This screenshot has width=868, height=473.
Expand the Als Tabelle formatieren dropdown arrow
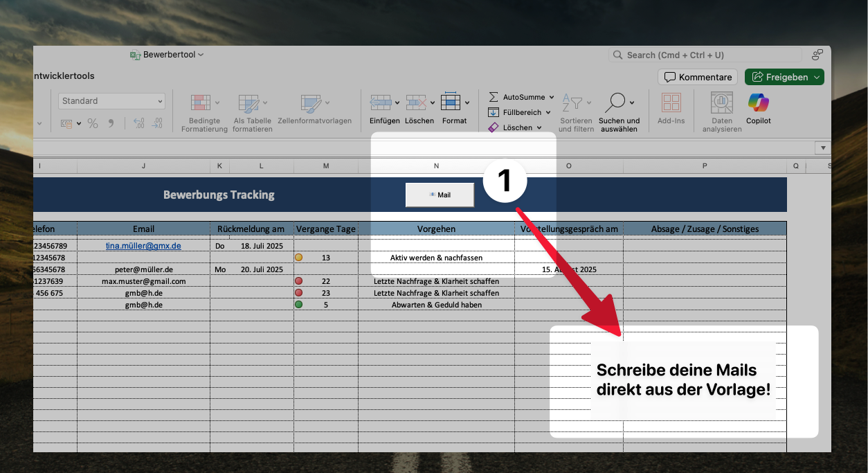(264, 102)
